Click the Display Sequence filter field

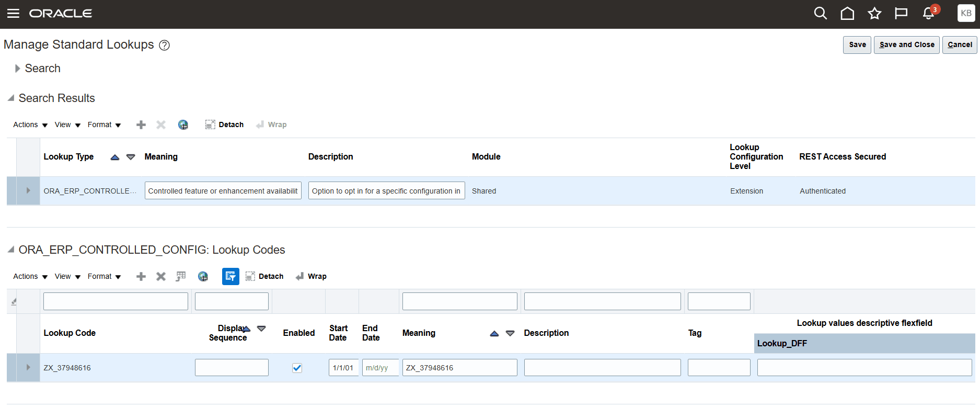pyautogui.click(x=232, y=301)
